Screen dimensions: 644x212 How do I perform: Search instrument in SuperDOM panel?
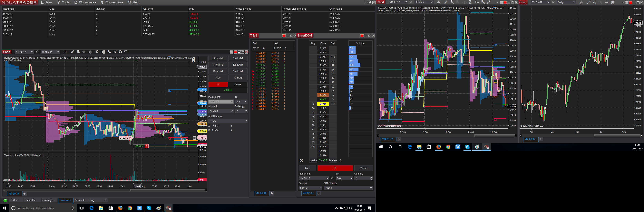(x=332, y=178)
